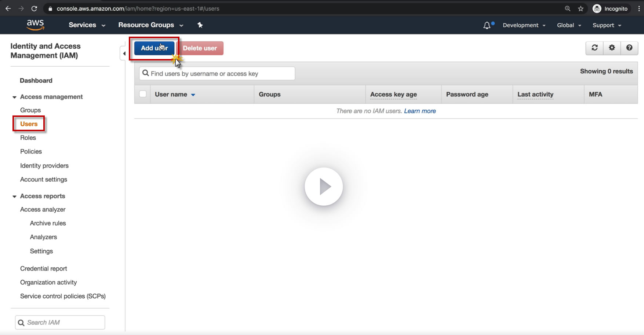644x335 pixels.
Task: Refresh the IAM users list
Action: point(594,48)
